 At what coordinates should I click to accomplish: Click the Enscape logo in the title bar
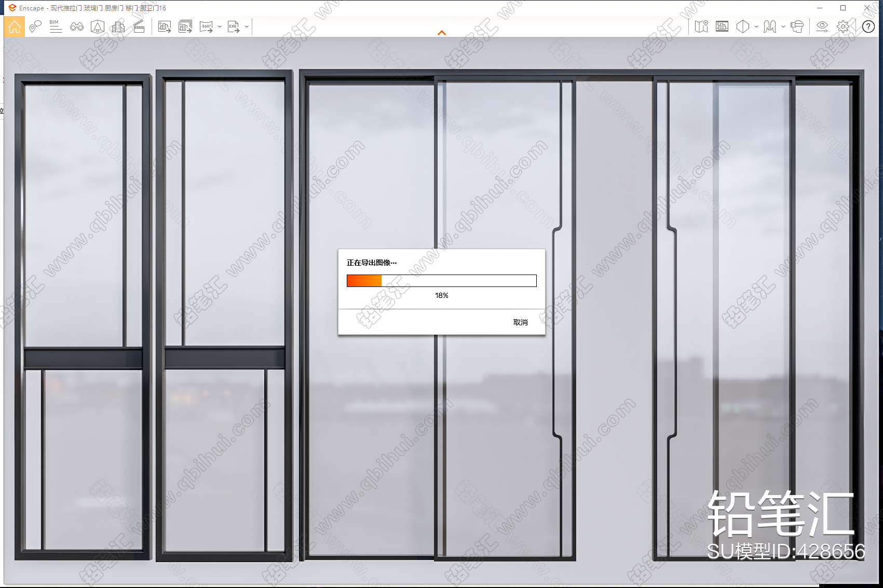tap(12, 8)
